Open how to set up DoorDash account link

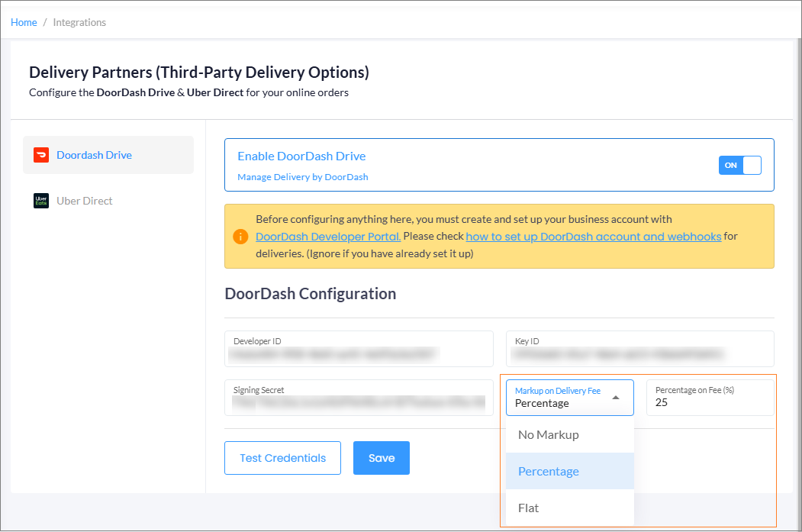(x=594, y=237)
